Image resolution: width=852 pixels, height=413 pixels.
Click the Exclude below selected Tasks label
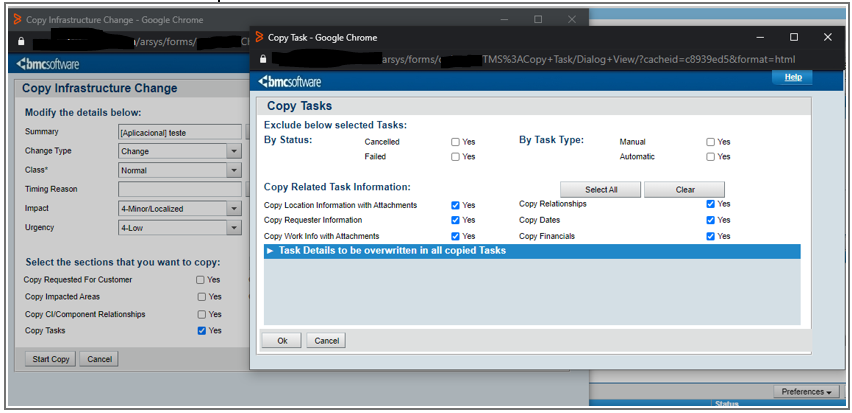(335, 126)
